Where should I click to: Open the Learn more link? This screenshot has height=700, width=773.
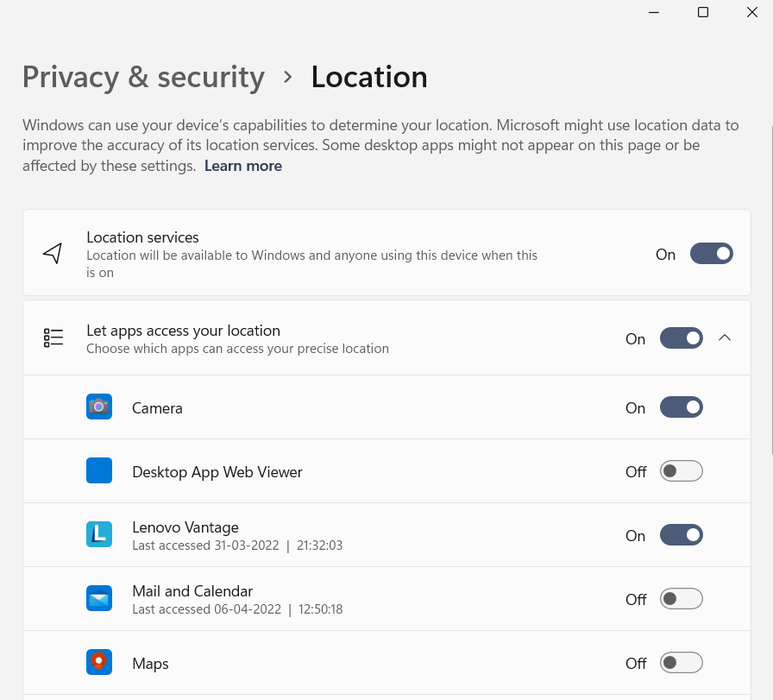click(x=242, y=166)
